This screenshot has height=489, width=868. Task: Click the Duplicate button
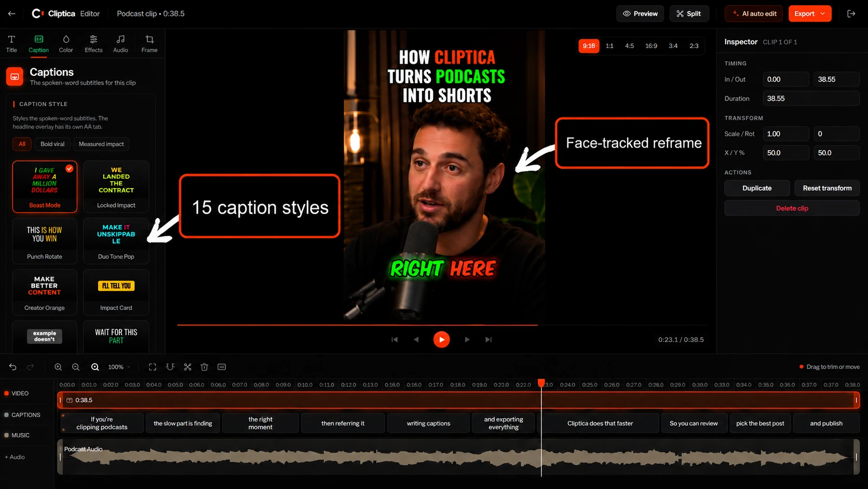(x=757, y=188)
